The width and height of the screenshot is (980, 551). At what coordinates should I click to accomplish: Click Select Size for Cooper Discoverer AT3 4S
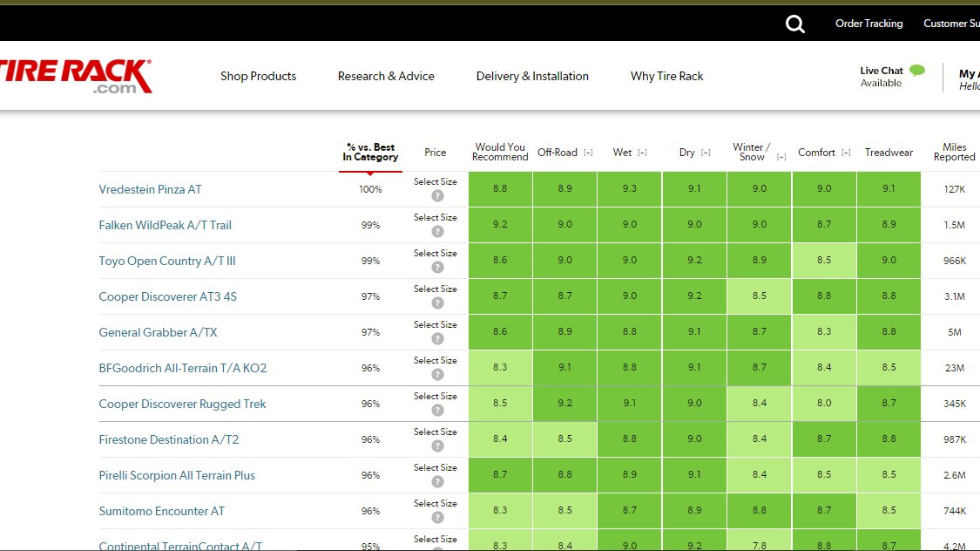point(435,289)
